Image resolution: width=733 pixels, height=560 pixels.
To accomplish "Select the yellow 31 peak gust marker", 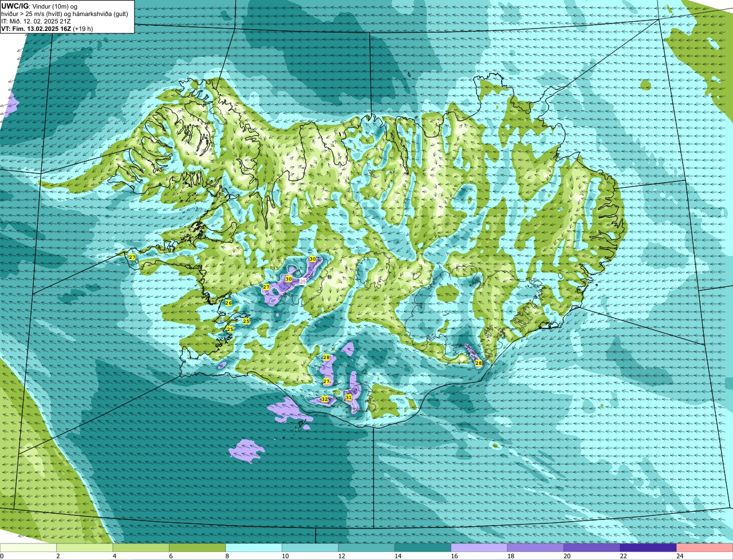I will pos(349,397).
